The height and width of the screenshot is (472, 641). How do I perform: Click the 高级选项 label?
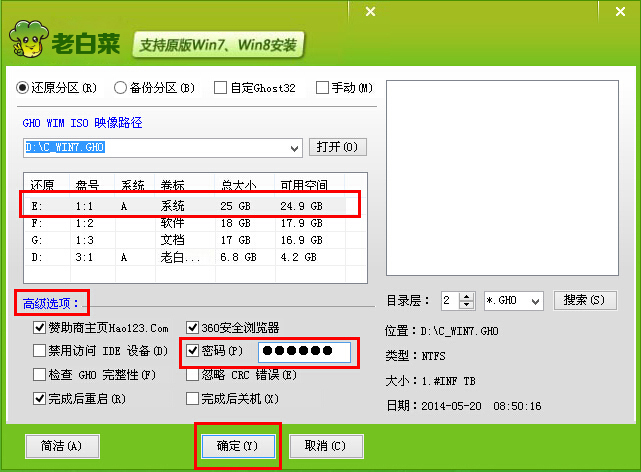[x=51, y=303]
